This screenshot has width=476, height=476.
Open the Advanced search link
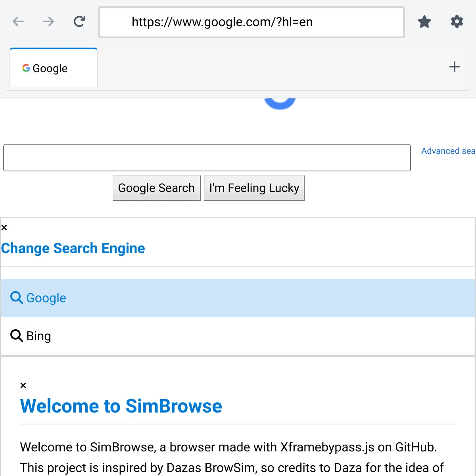448,151
